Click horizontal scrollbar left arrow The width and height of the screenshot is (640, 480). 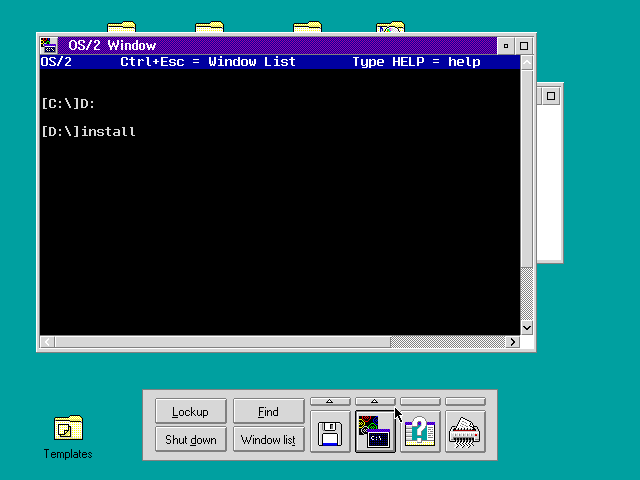tap(47, 342)
